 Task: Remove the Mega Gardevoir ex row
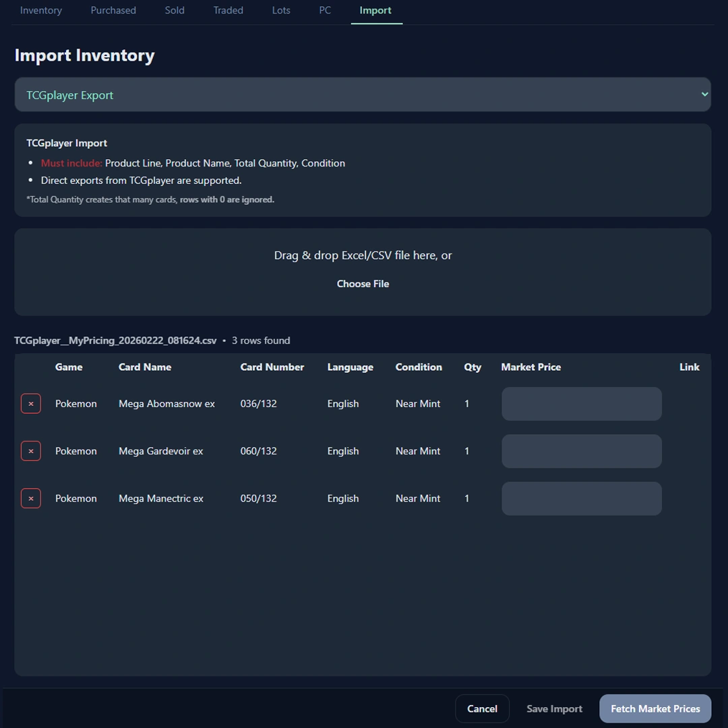click(x=30, y=451)
